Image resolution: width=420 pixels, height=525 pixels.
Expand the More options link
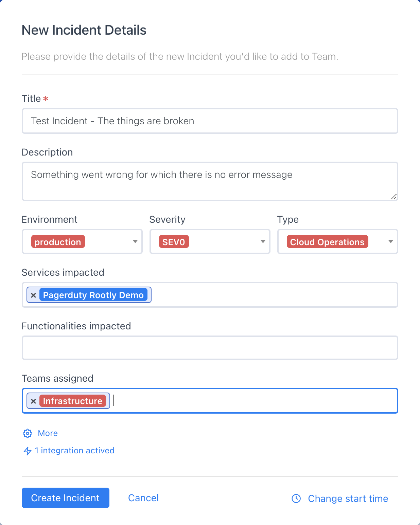48,433
